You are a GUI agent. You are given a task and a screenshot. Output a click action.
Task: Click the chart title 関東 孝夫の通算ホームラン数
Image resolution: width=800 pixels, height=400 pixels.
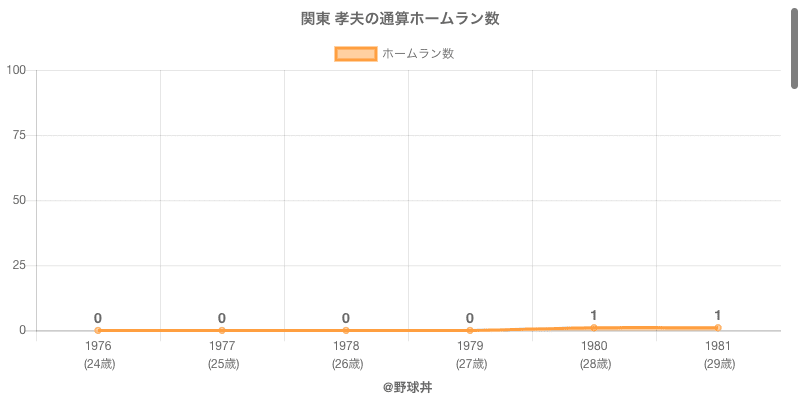400,19
